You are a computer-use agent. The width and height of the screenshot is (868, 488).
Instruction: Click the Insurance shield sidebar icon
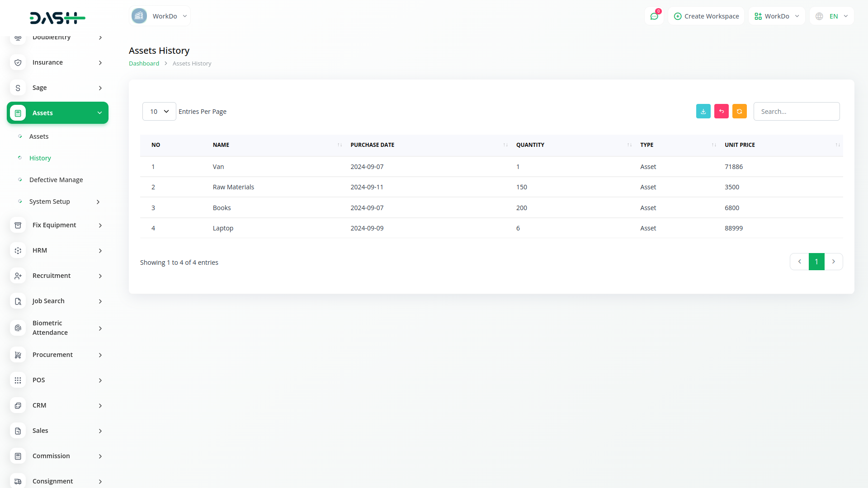click(18, 62)
